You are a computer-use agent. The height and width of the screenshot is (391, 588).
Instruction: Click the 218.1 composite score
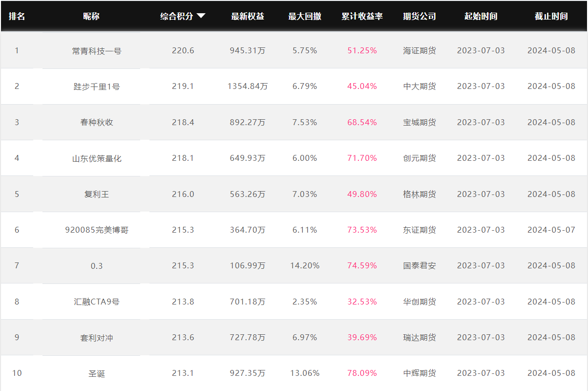(183, 158)
